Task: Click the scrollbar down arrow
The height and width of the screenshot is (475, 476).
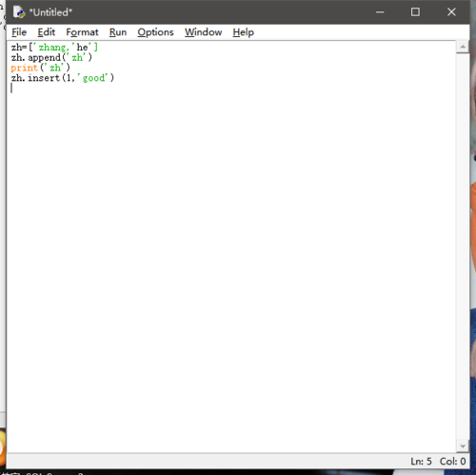Action: click(463, 446)
